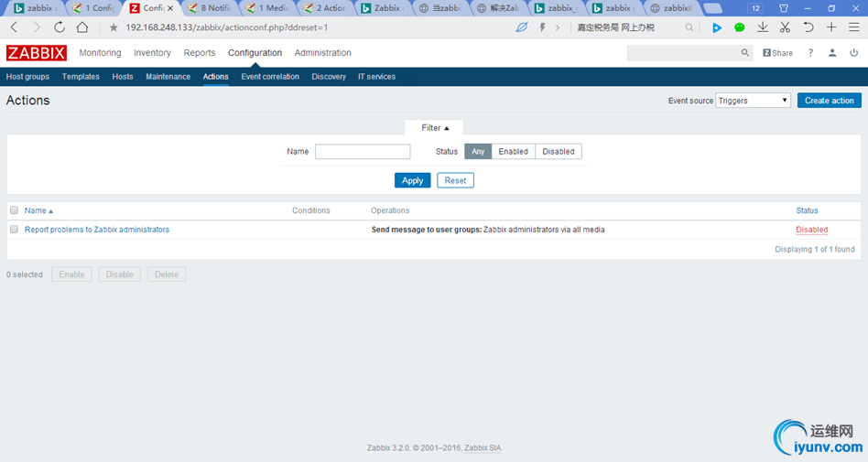Click the filter Name input field
Screen dimensions: 868x462
point(363,152)
